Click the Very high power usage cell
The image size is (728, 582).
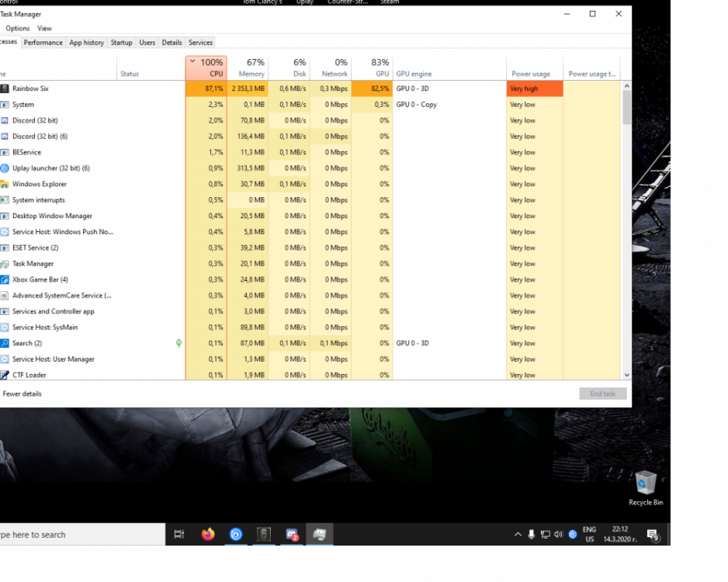point(535,88)
